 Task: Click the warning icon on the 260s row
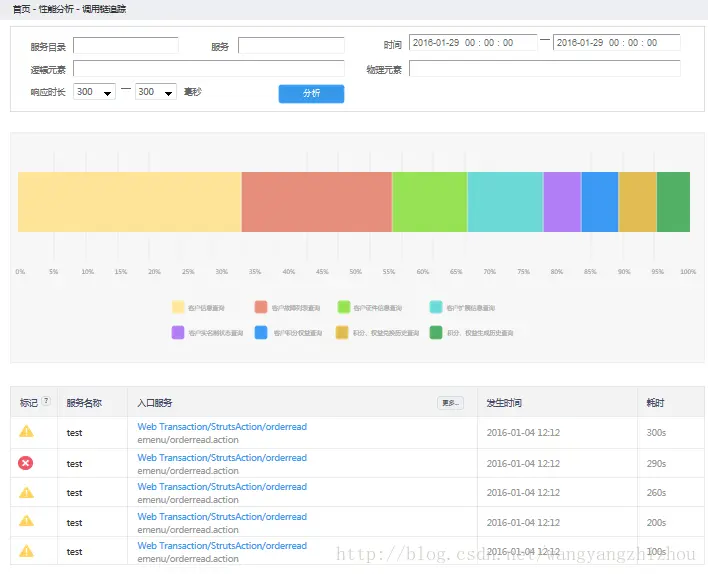point(26,492)
